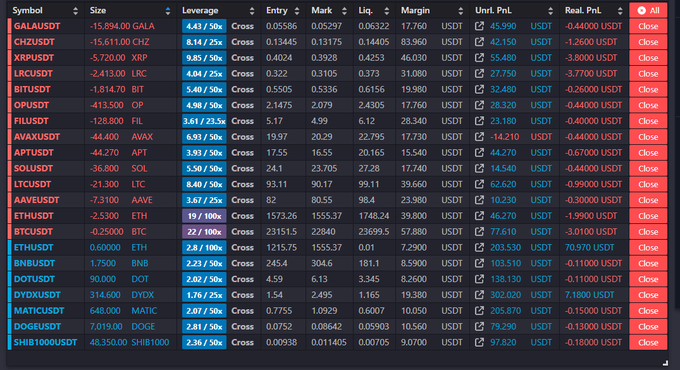Screen dimensions: 680x370
Task: Adjust BTCUSDT leverage 22 / 100x
Action: (204, 232)
